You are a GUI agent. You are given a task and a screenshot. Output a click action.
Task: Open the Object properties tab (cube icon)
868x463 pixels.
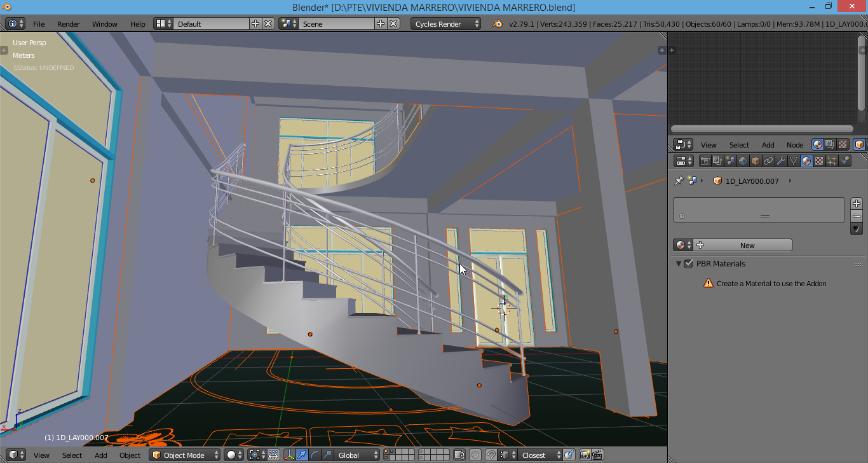tap(756, 161)
